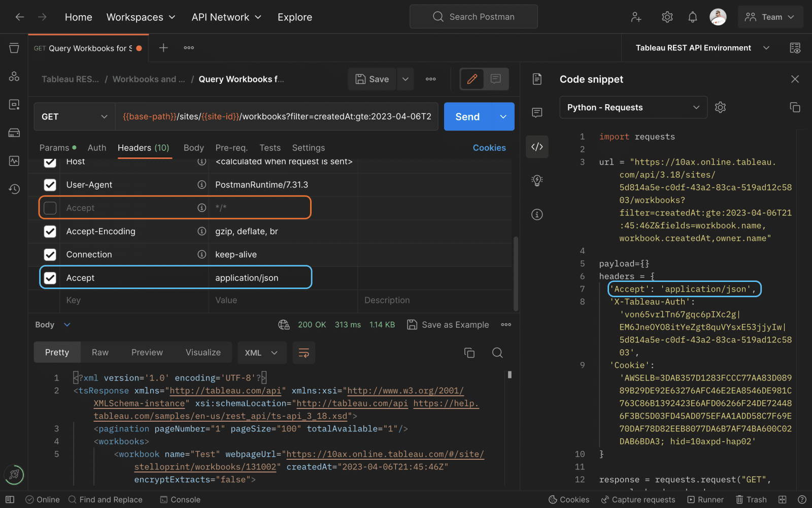The width and height of the screenshot is (812, 508).
Task: Switch response view to Preview
Action: click(x=147, y=353)
